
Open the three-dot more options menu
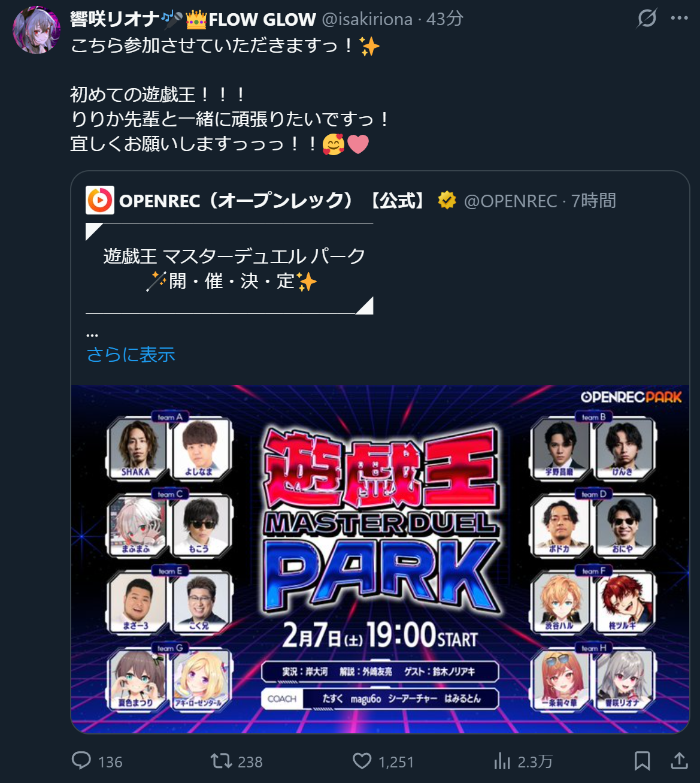coord(679,18)
